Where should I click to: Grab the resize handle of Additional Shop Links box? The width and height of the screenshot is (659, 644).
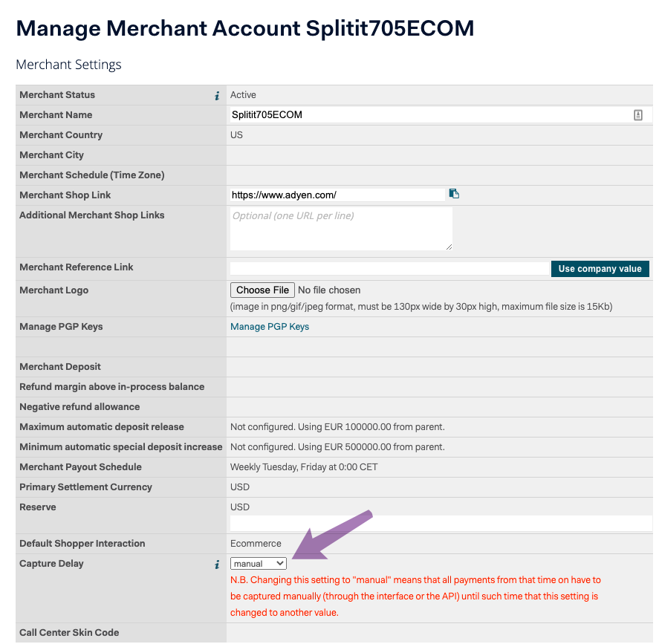[449, 247]
